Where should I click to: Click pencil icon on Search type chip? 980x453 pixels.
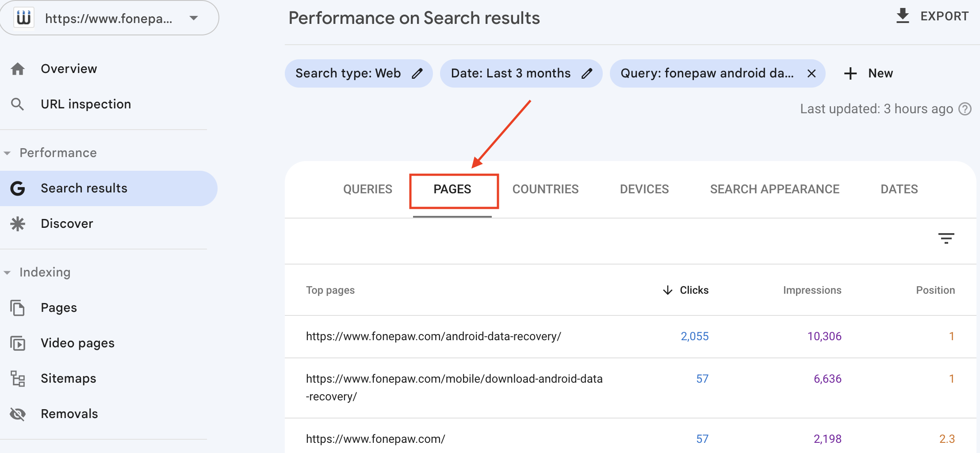[x=417, y=73]
